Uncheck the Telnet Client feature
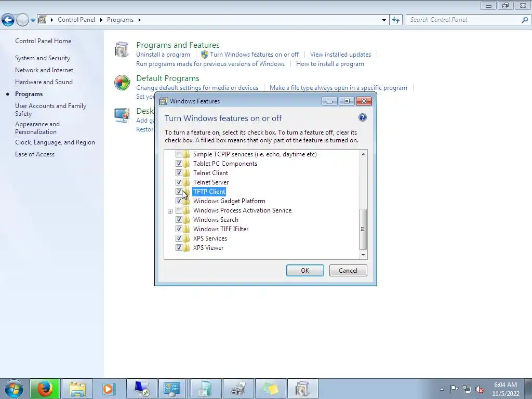 coord(179,172)
